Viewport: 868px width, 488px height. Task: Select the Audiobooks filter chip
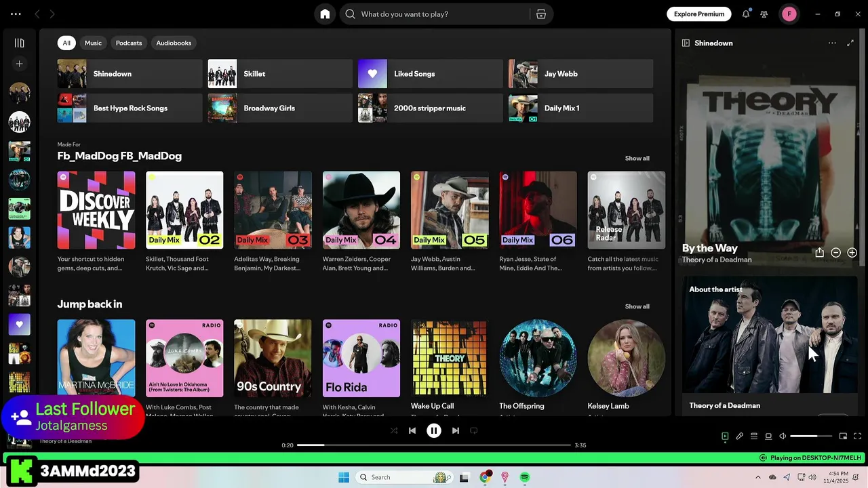coord(174,43)
